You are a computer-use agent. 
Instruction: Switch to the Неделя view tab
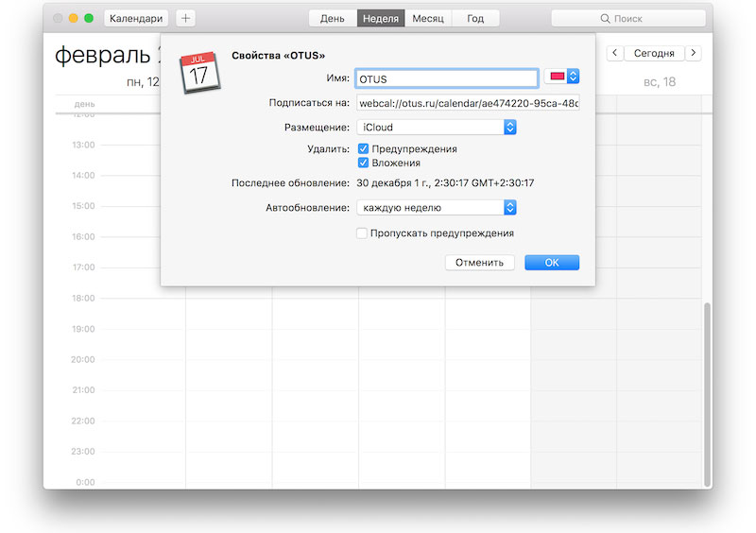coord(381,18)
